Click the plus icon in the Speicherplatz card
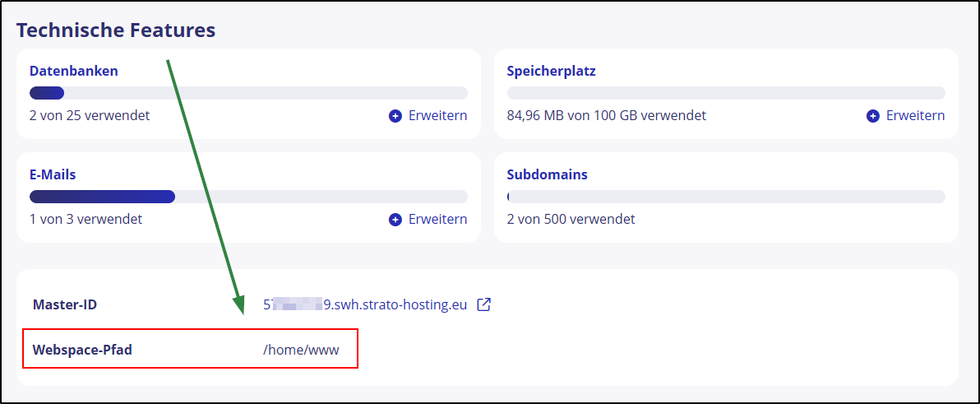Image resolution: width=980 pixels, height=404 pixels. pyautogui.click(x=873, y=116)
